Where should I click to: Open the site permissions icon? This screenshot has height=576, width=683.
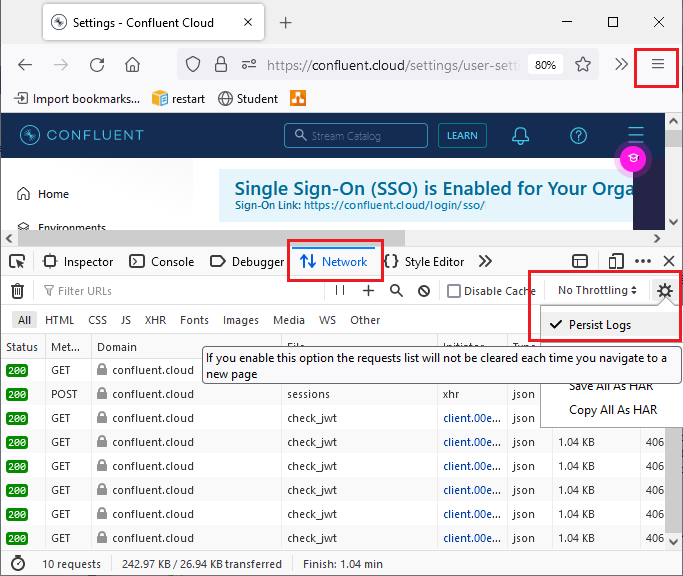coord(249,64)
